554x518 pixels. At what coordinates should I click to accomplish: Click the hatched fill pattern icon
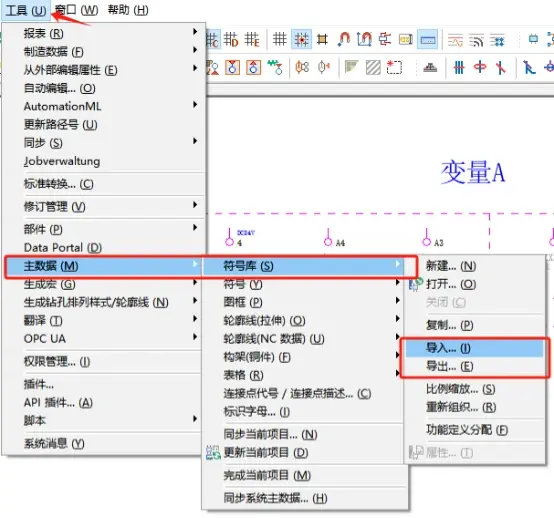(373, 67)
